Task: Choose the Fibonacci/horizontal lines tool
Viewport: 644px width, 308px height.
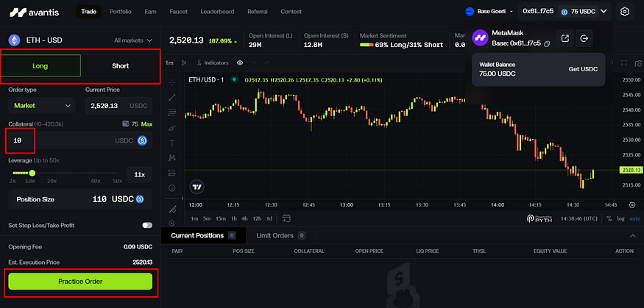Action: [x=172, y=112]
